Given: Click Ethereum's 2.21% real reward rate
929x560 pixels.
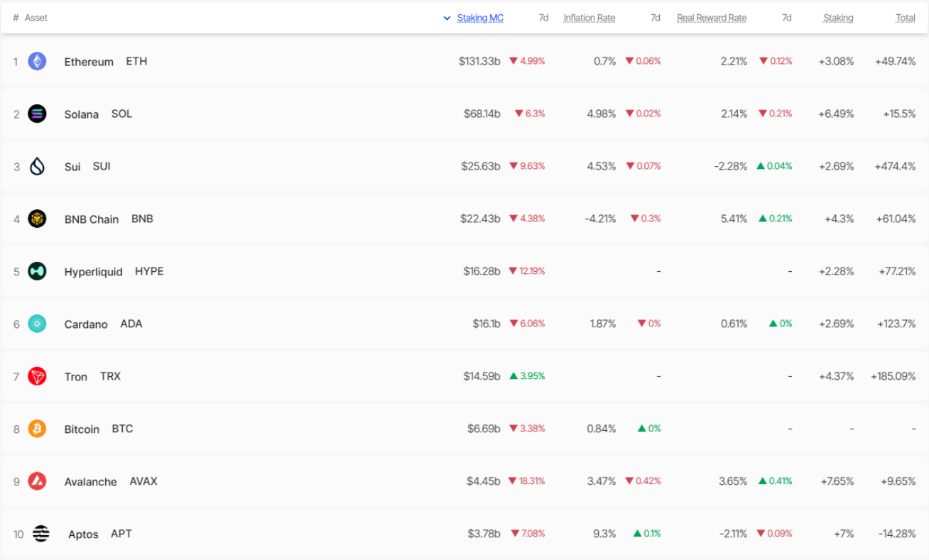Looking at the screenshot, I should [x=734, y=61].
